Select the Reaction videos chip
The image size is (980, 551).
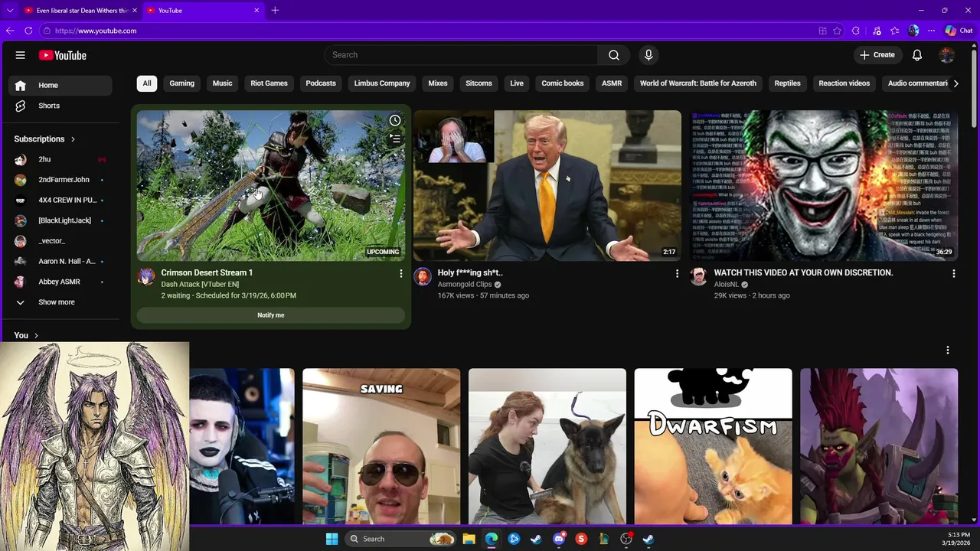[844, 83]
